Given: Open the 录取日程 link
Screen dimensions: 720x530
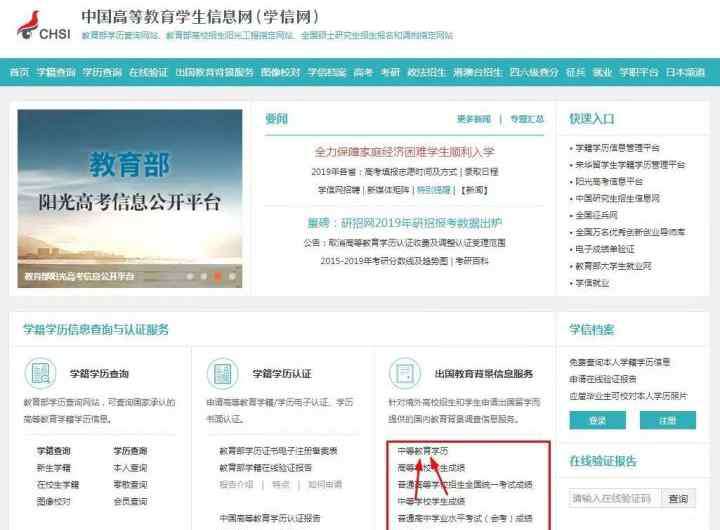Looking at the screenshot, I should point(481,172).
